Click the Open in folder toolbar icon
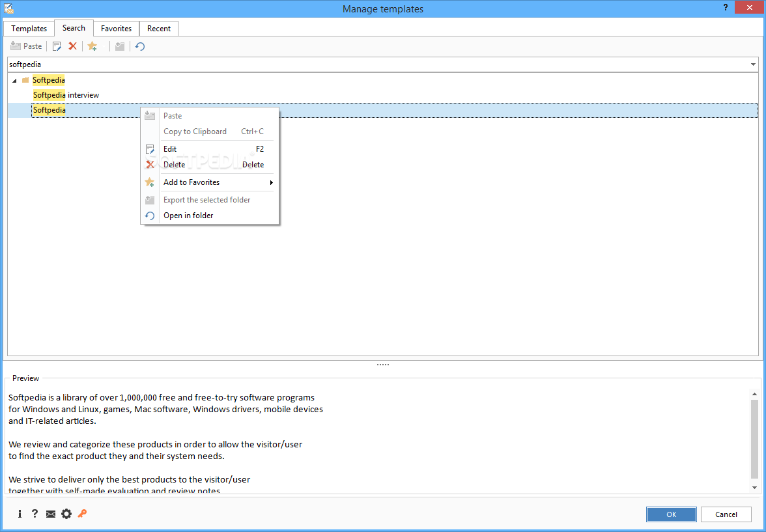The image size is (766, 532). click(x=139, y=46)
